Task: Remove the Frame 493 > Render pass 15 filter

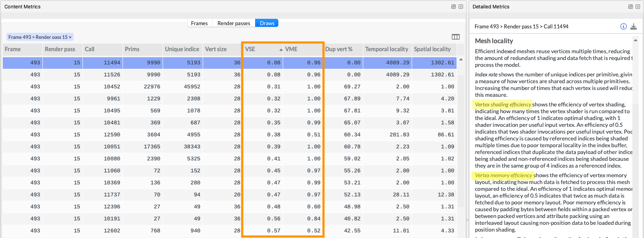Action: [70, 37]
